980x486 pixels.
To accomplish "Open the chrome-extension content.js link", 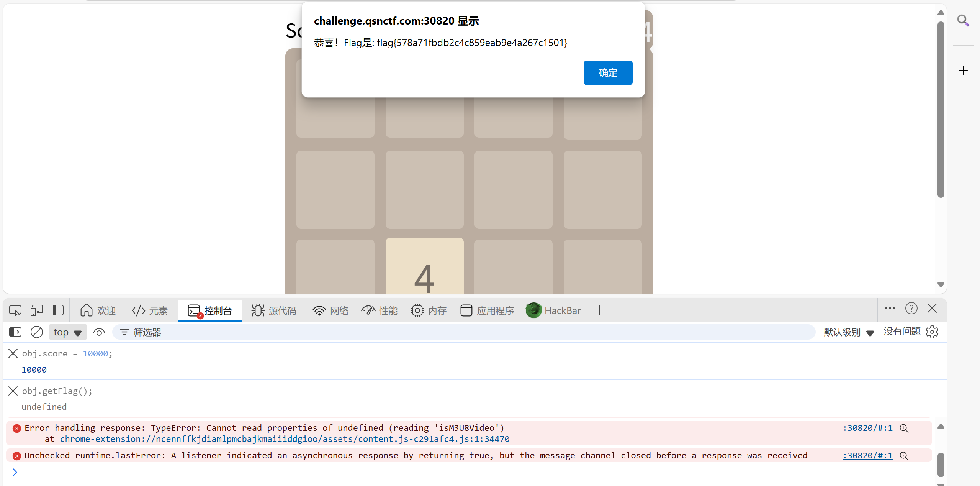I will click(285, 439).
